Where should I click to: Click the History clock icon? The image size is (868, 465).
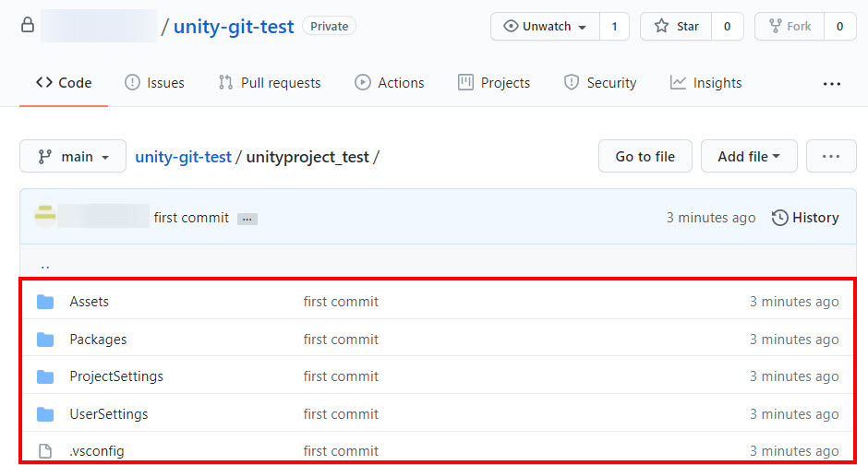779,218
